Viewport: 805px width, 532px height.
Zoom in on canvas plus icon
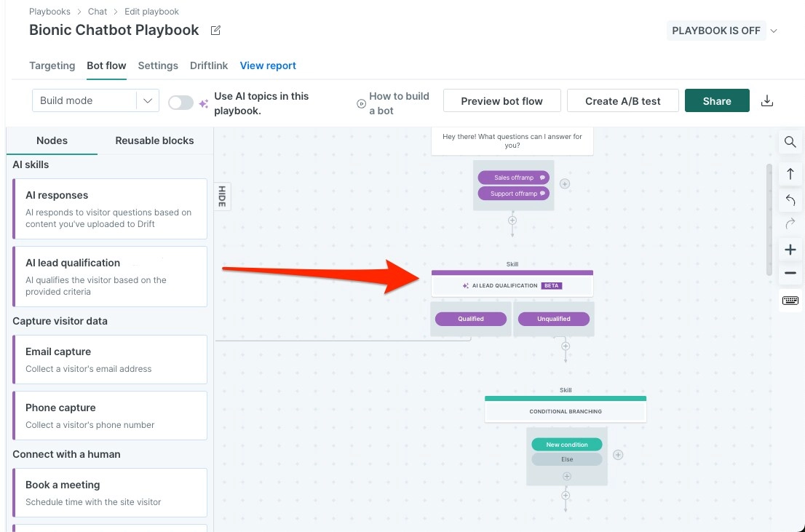coord(790,250)
